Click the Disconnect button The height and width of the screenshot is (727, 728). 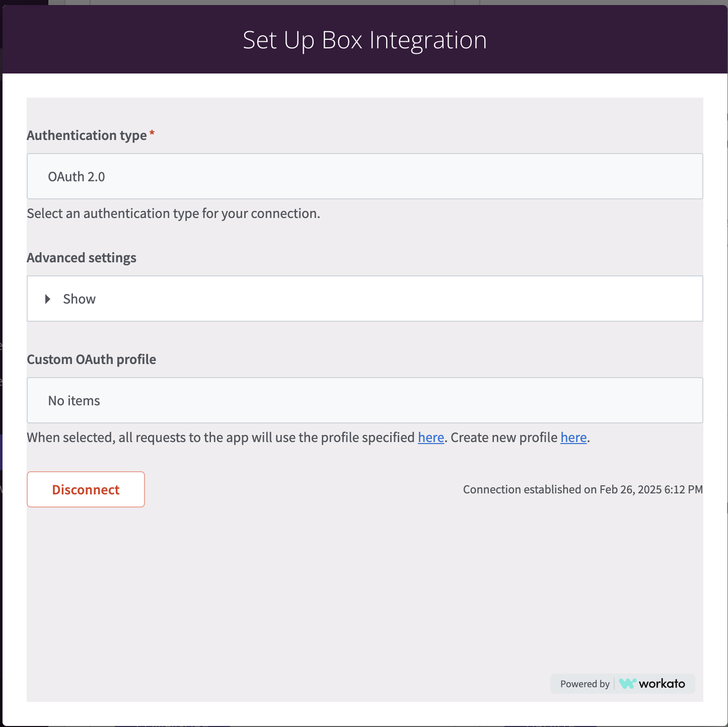[86, 489]
